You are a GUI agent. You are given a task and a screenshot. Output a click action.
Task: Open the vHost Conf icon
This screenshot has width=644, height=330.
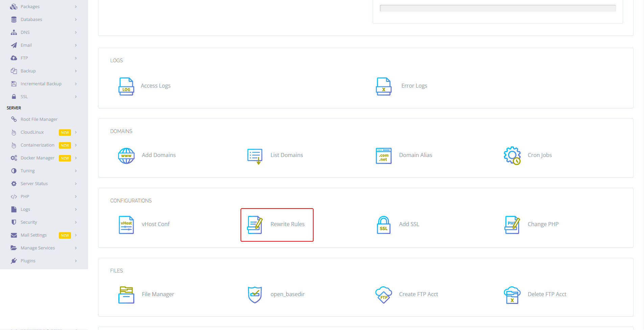(x=126, y=225)
